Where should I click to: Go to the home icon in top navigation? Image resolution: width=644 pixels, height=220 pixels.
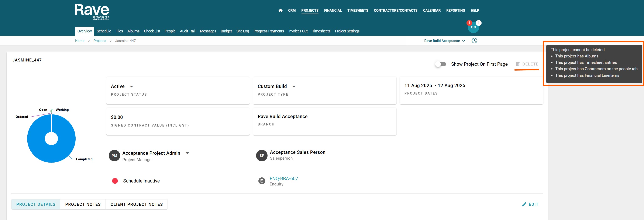[280, 10]
